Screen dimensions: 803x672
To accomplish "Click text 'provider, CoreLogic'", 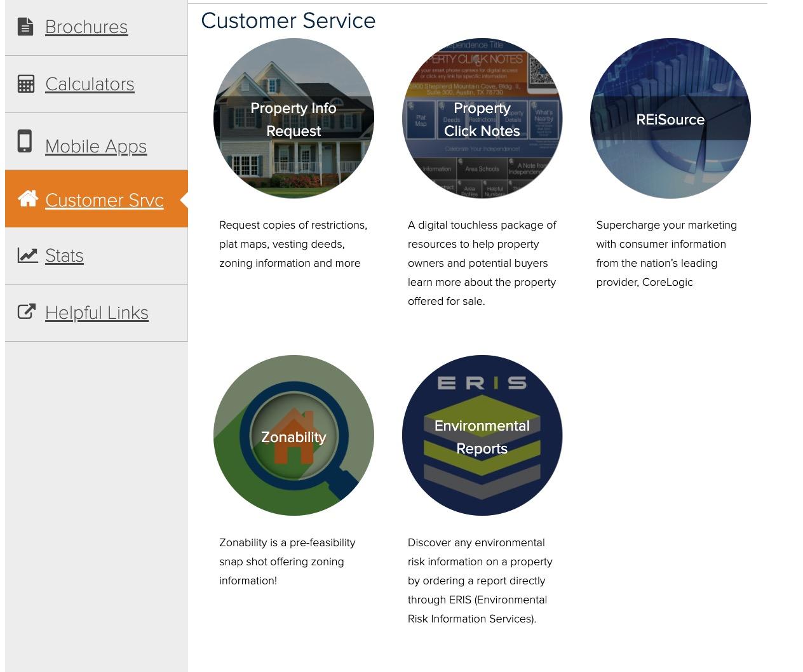I will click(x=644, y=282).
